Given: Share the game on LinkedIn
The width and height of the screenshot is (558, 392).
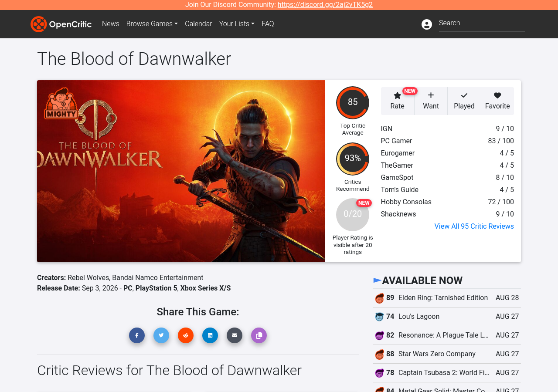Looking at the screenshot, I should (210, 335).
